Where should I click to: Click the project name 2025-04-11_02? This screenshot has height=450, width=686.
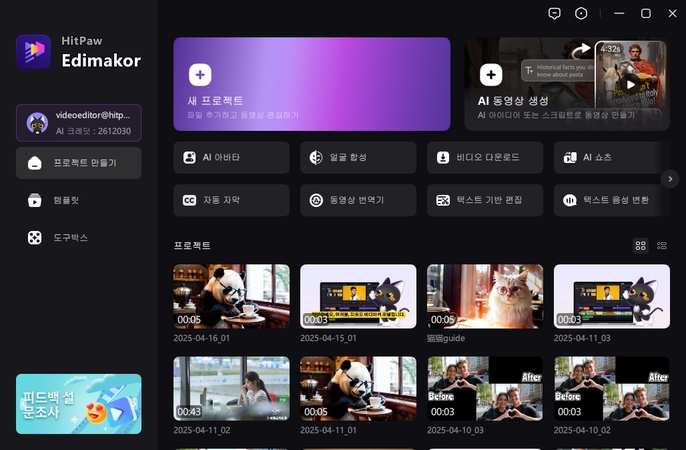pyautogui.click(x=202, y=430)
